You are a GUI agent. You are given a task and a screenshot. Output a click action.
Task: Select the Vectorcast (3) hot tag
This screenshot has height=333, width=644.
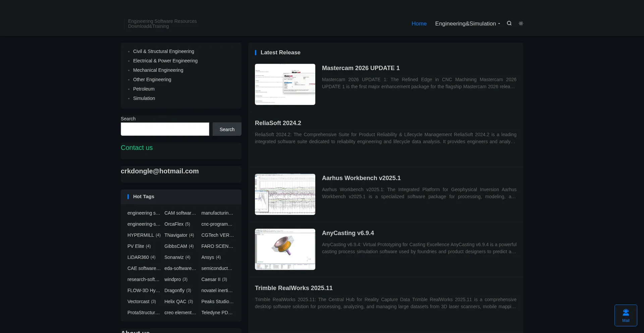(x=142, y=301)
